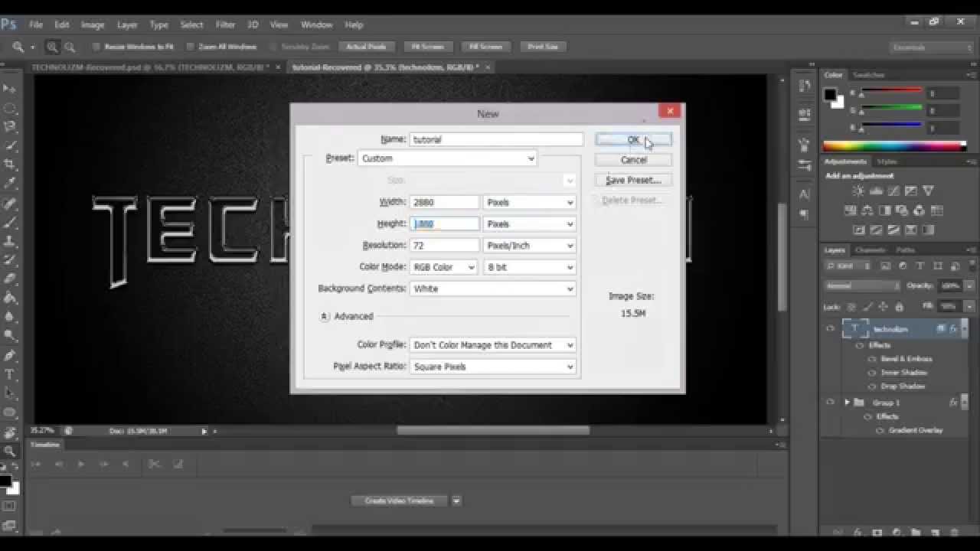Screen dimensions: 980x551
Task: Select the Lasso tool
Action: (10, 126)
